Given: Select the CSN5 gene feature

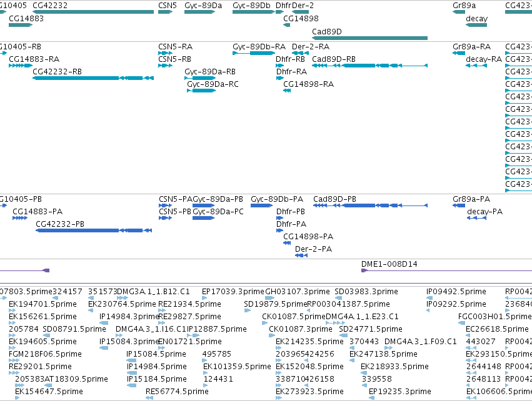Looking at the screenshot, I should point(165,12).
